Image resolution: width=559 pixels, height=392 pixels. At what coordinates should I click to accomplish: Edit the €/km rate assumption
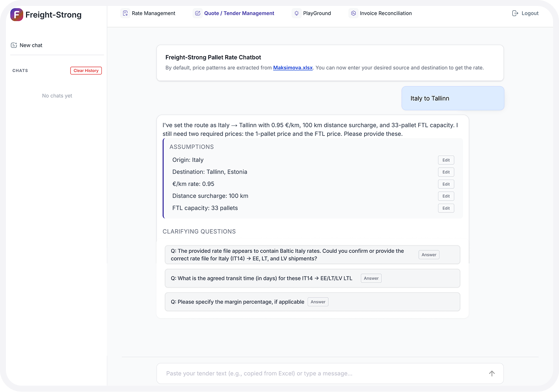pyautogui.click(x=446, y=184)
